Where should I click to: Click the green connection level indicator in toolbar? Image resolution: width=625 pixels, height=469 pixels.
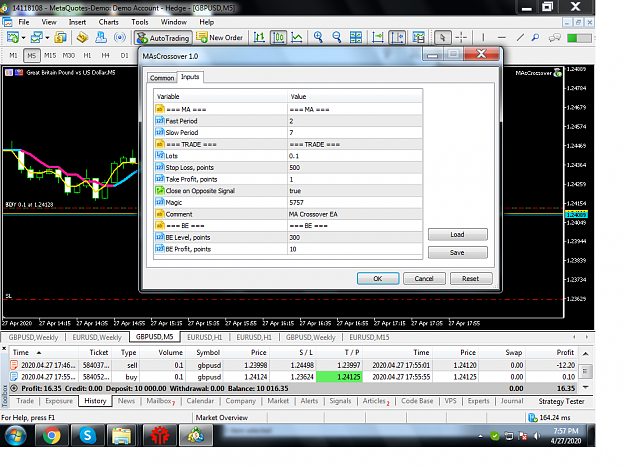tap(579, 38)
